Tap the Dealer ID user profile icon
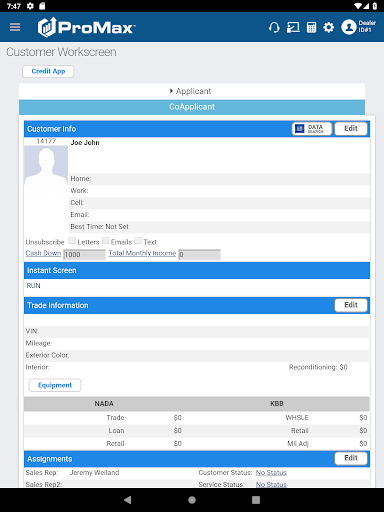Viewport: 384px width, 512px height. [349, 27]
